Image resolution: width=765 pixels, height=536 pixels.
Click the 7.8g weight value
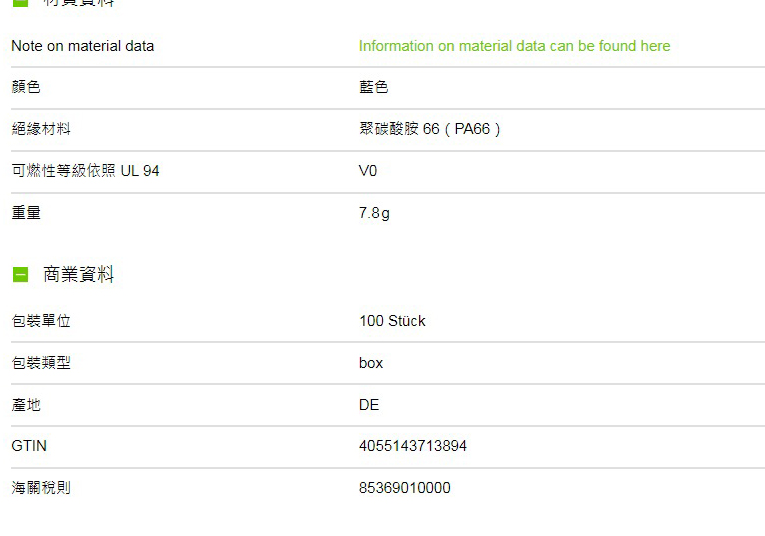(374, 213)
